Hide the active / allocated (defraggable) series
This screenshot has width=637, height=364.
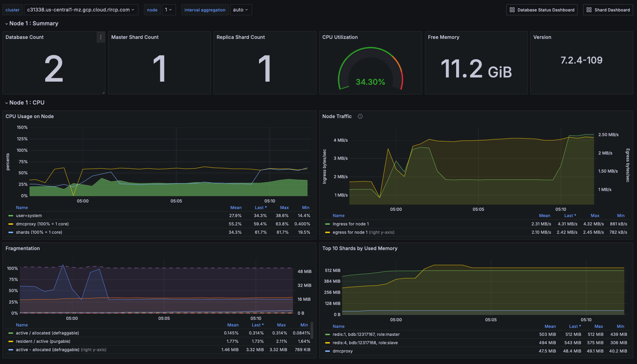point(47,333)
